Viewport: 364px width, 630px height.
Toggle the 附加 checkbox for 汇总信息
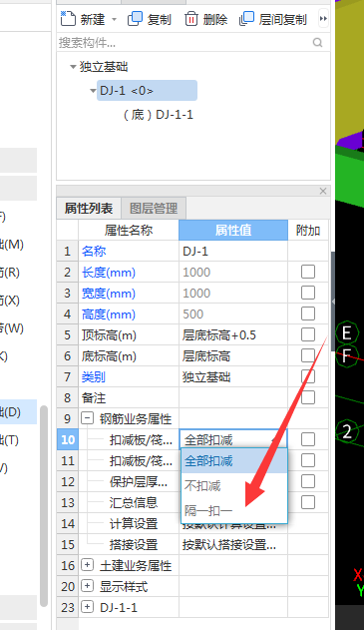coord(308,502)
